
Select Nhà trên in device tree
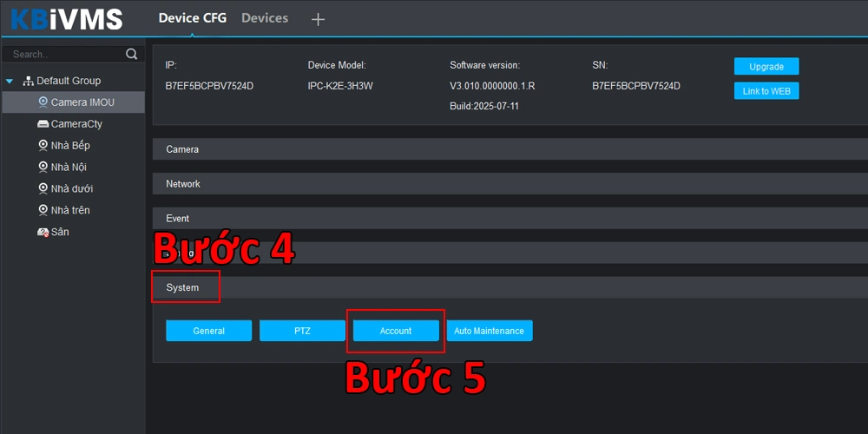pos(70,210)
